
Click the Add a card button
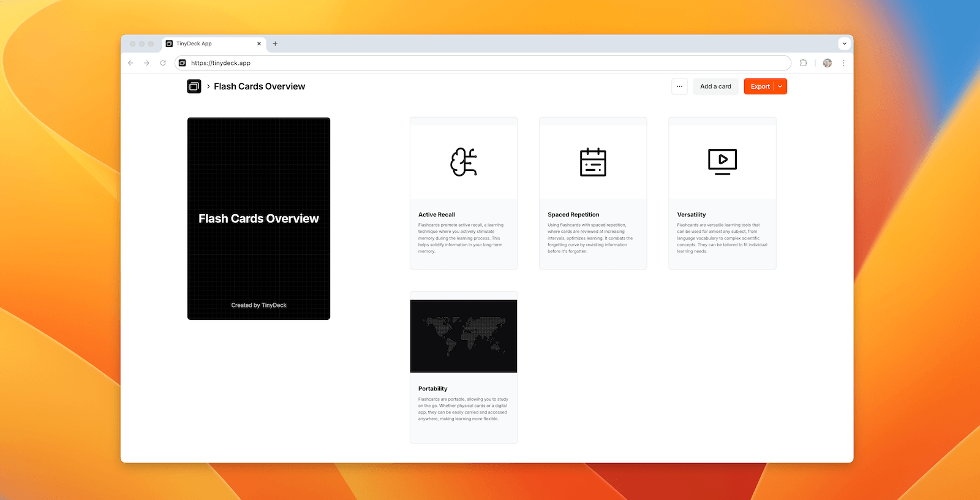(715, 86)
